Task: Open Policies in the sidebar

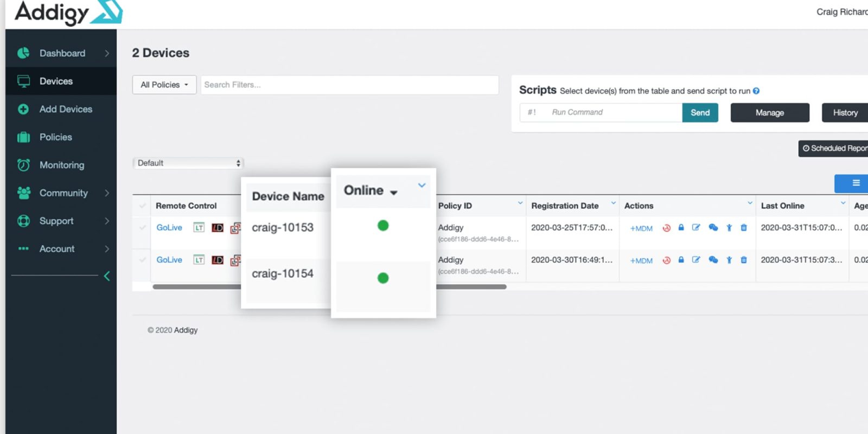Action: (55, 137)
